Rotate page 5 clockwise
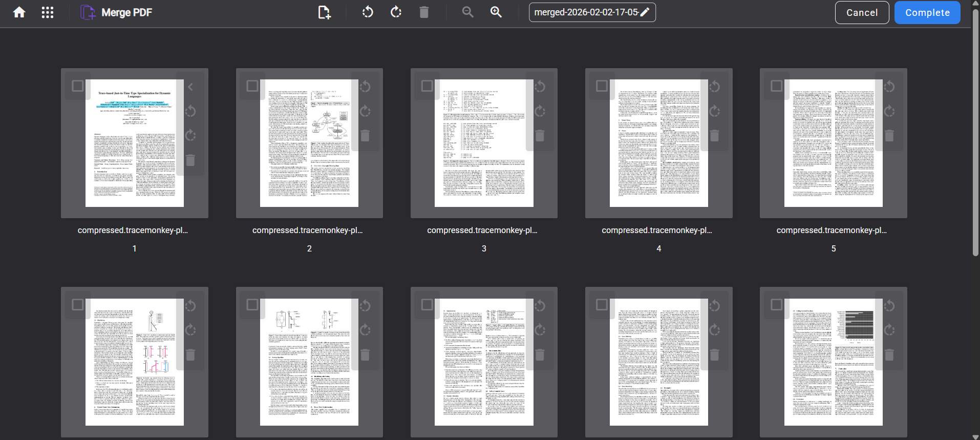The width and height of the screenshot is (980, 440). click(x=889, y=111)
